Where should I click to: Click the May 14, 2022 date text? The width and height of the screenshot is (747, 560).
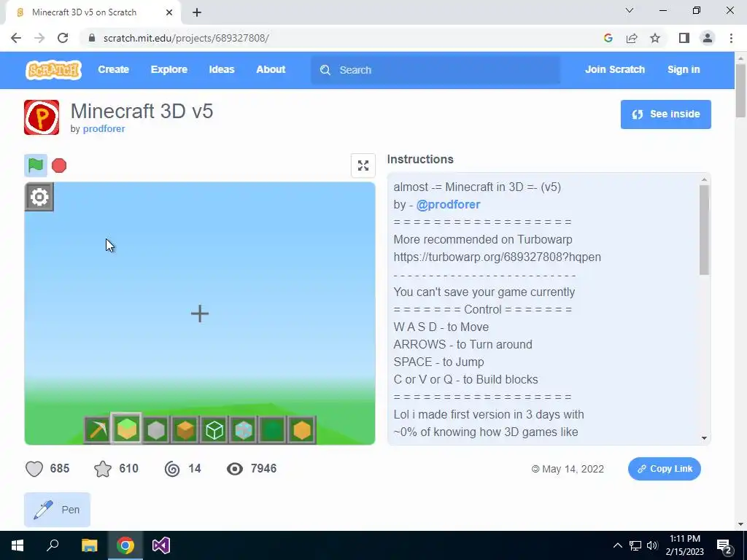point(573,469)
